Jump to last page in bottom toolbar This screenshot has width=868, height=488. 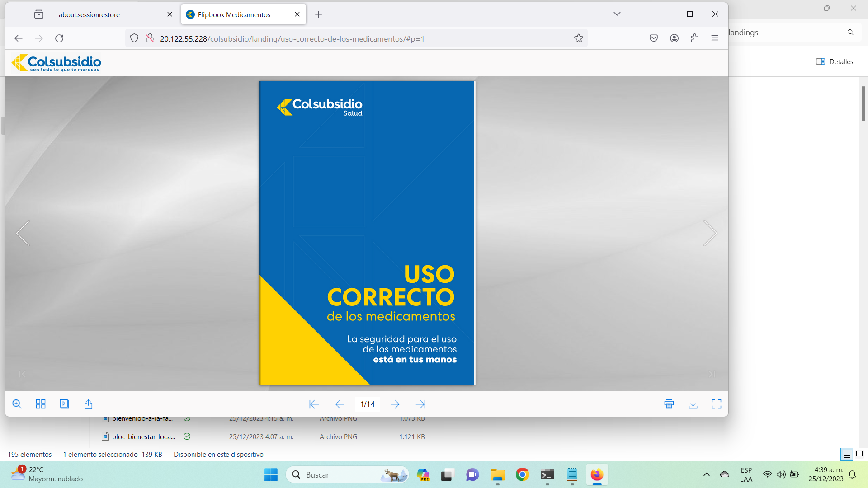pos(420,404)
